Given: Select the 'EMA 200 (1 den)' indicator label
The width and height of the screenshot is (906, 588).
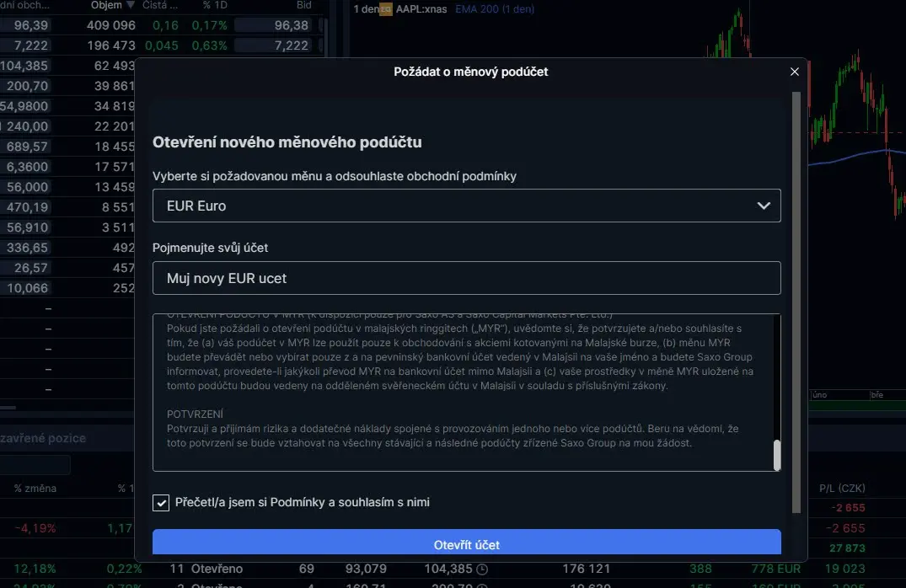Looking at the screenshot, I should click(x=494, y=9).
